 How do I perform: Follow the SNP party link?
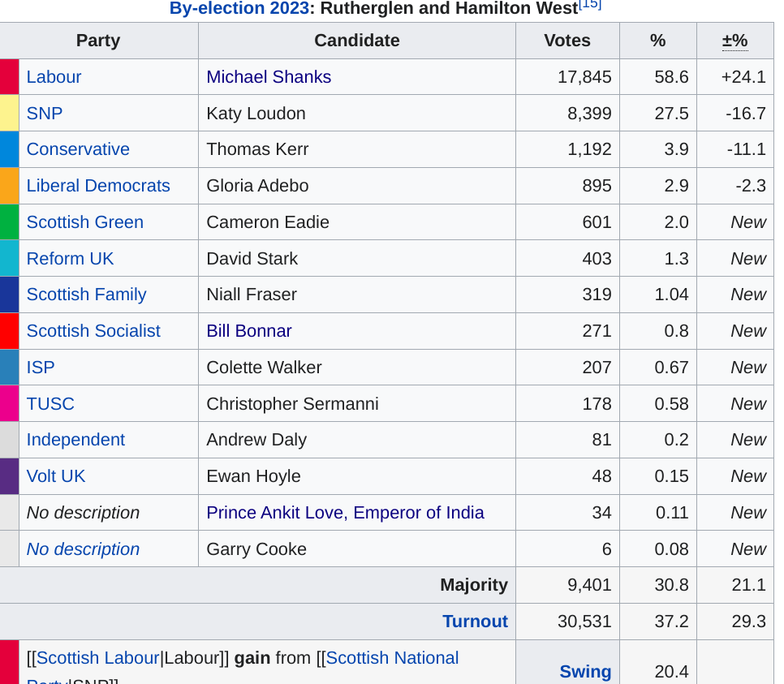(x=44, y=114)
